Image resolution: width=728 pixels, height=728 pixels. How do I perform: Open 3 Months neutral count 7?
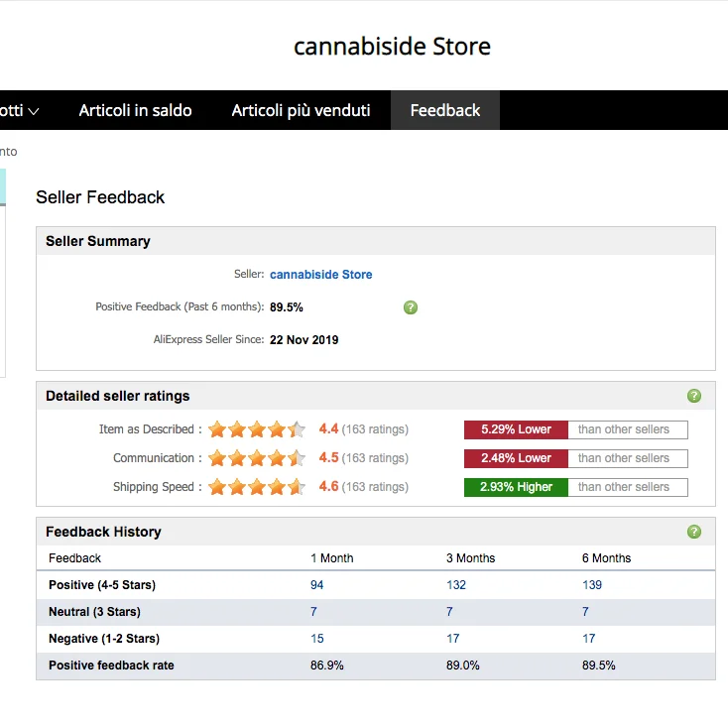click(x=449, y=612)
